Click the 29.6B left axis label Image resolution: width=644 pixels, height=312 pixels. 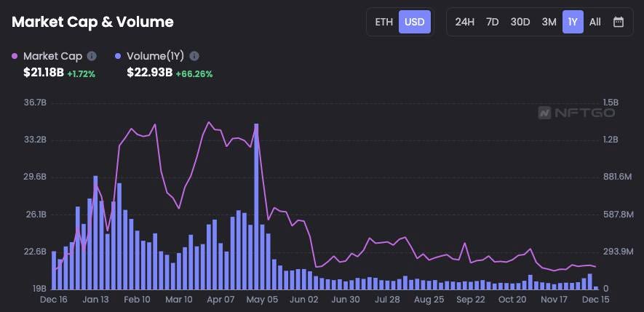(36, 177)
